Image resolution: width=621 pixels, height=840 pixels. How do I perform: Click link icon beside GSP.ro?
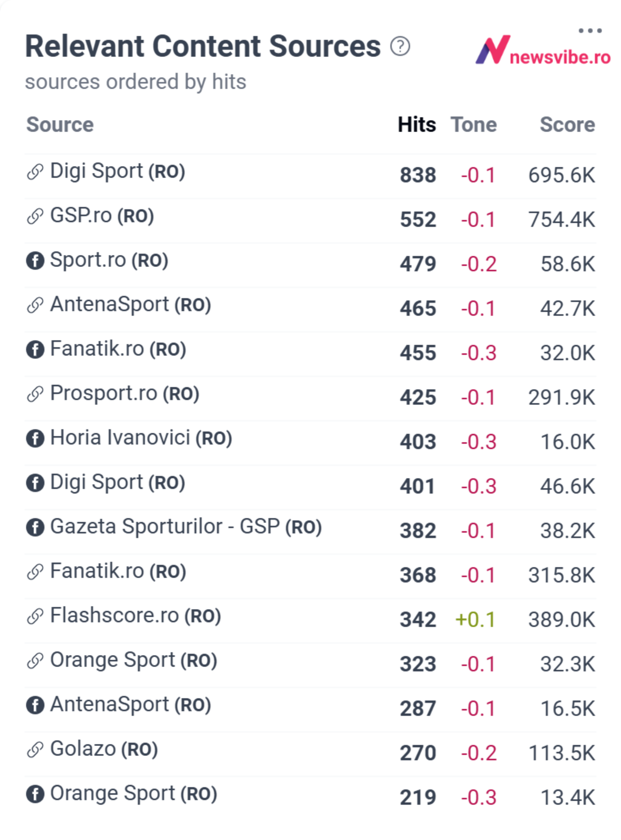pos(35,216)
